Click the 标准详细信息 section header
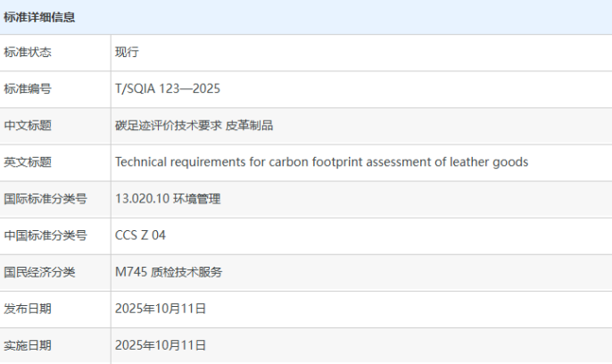 39,17
